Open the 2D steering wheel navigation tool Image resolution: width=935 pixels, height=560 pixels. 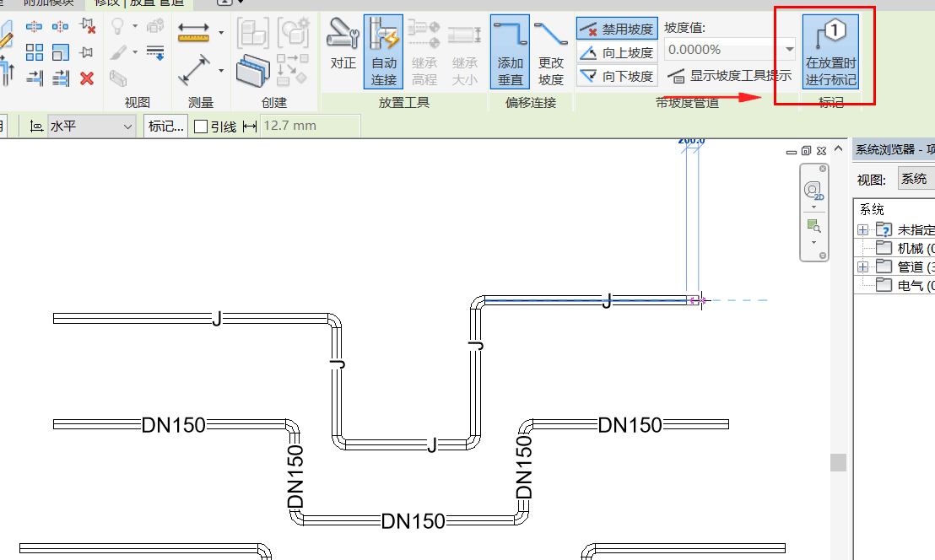pos(814,191)
